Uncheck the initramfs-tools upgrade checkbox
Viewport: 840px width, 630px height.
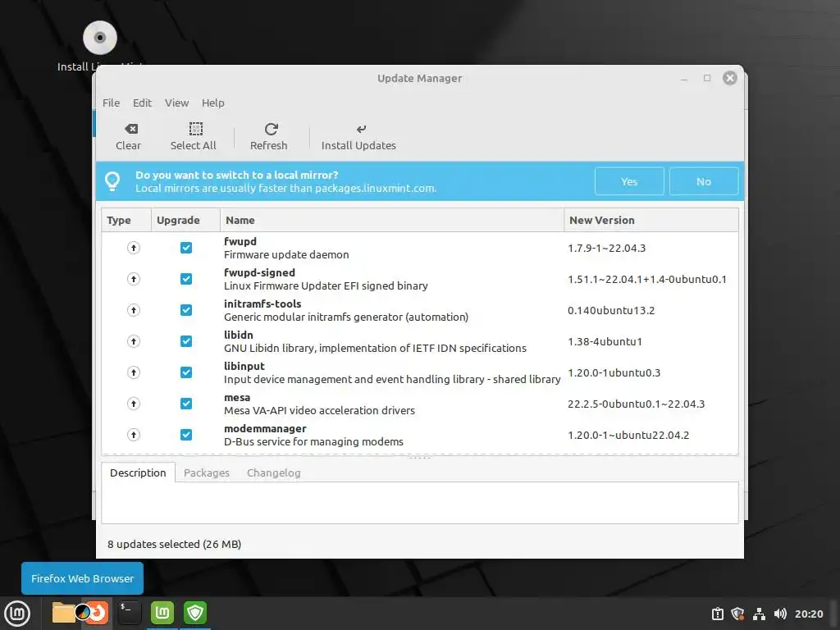pyautogui.click(x=186, y=309)
